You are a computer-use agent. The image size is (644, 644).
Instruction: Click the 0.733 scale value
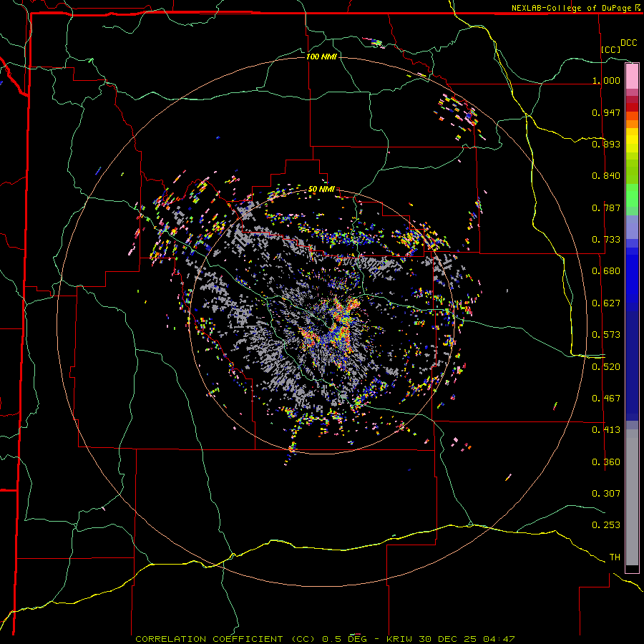tap(606, 240)
